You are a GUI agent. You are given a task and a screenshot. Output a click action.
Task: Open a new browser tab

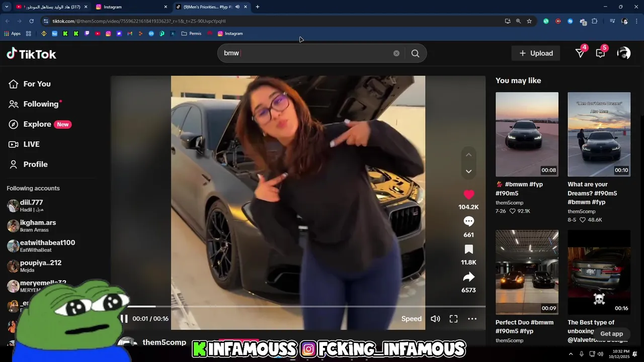tap(258, 7)
